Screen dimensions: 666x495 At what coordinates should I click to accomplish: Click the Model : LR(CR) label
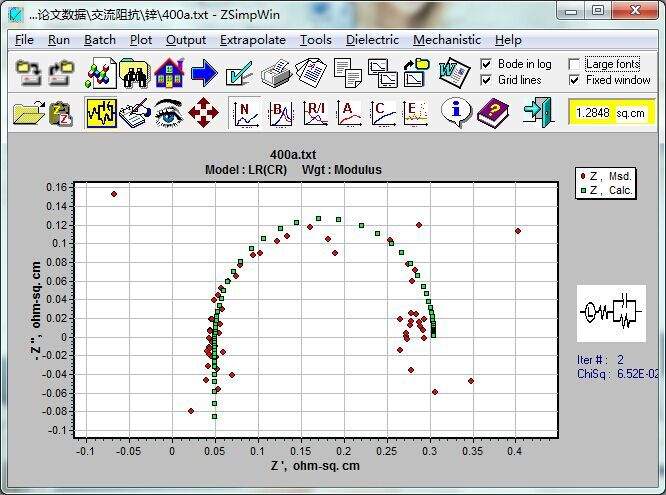(x=246, y=170)
